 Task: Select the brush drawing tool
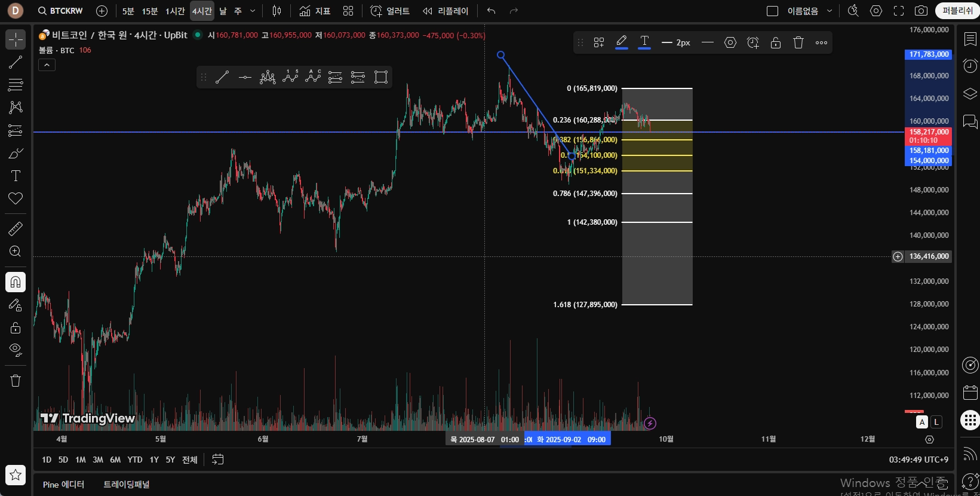[x=16, y=153]
